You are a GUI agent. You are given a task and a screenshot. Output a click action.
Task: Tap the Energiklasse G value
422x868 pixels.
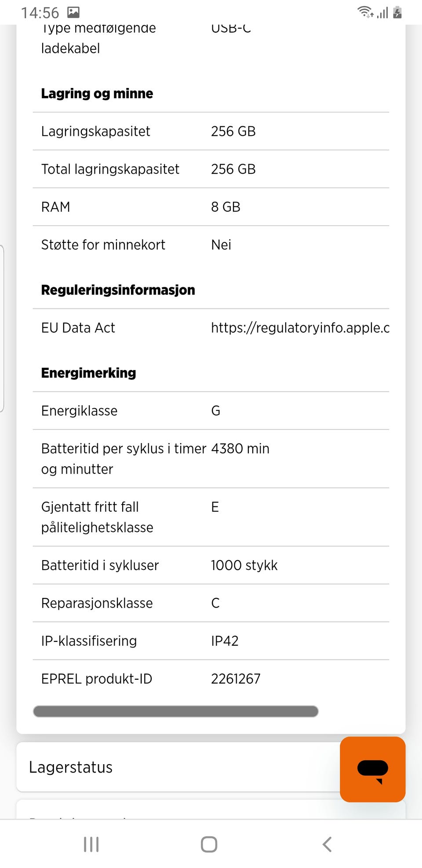pos(216,411)
